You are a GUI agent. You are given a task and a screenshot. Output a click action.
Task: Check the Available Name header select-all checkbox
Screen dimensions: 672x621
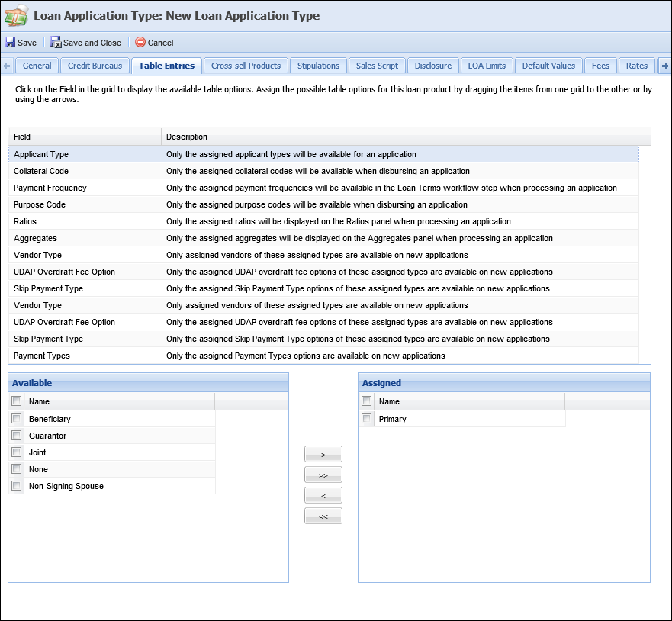click(17, 401)
